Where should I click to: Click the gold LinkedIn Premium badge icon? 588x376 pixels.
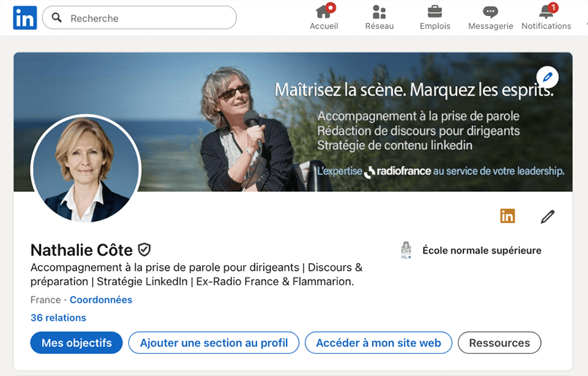pyautogui.click(x=508, y=216)
